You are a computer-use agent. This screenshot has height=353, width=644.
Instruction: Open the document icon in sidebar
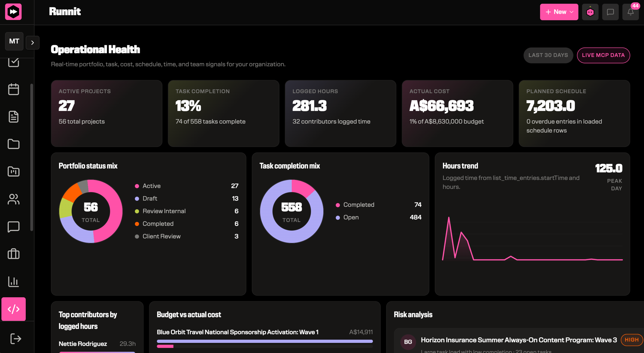[x=14, y=117]
